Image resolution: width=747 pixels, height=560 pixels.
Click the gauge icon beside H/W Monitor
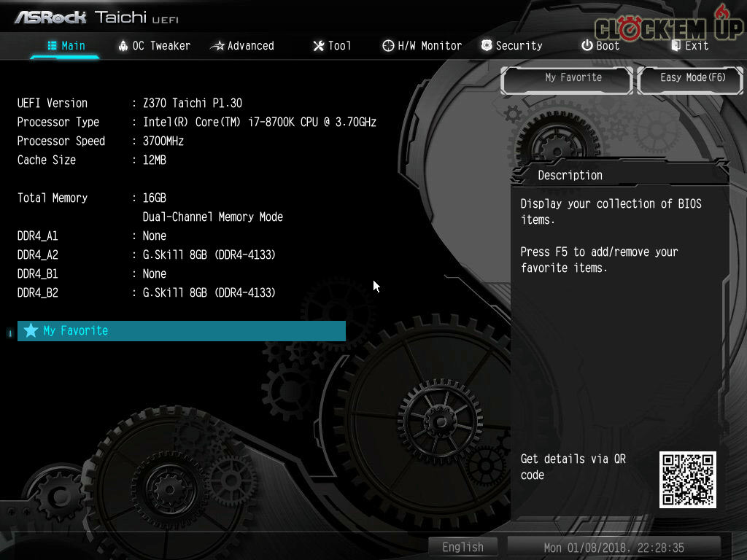(x=388, y=46)
